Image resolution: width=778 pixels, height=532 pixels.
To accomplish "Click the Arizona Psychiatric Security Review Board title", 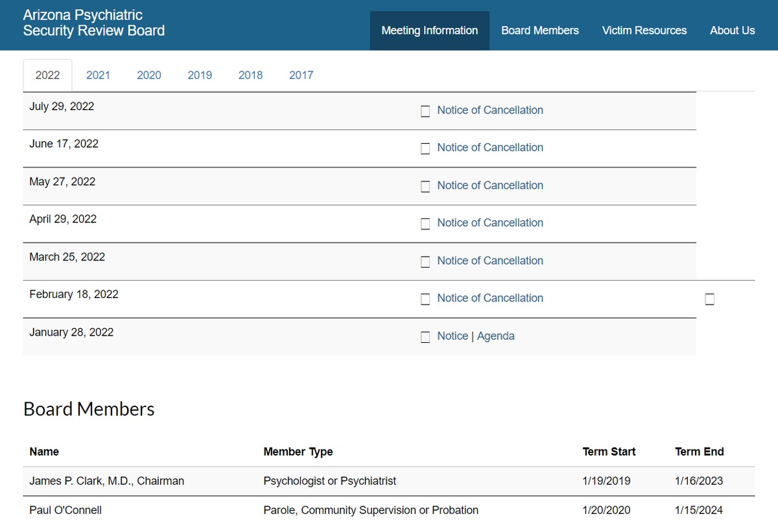I will coord(93,23).
